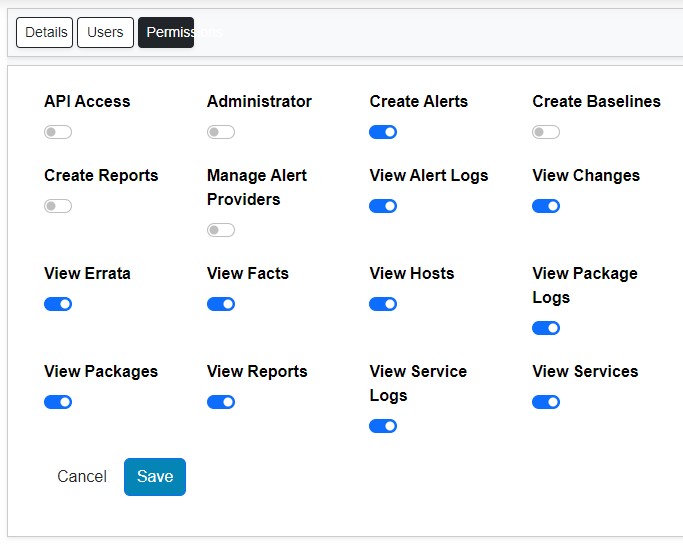Viewport: 683px width, 548px height.
Task: Cancel the permission changes
Action: (82, 477)
